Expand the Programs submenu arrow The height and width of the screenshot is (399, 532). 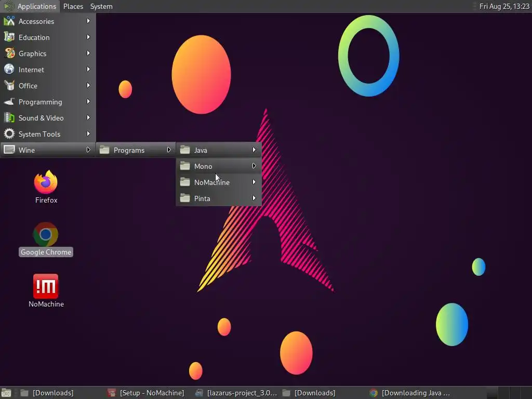tap(169, 150)
